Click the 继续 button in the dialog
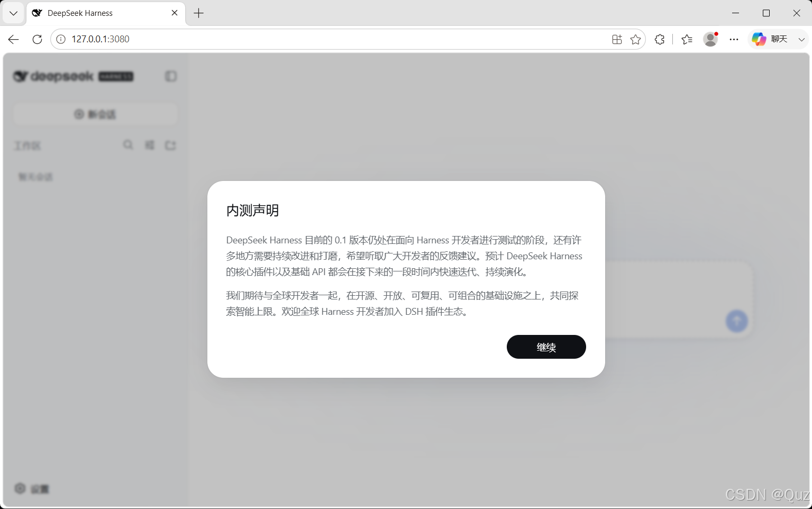Image resolution: width=812 pixels, height=509 pixels. pyautogui.click(x=546, y=347)
